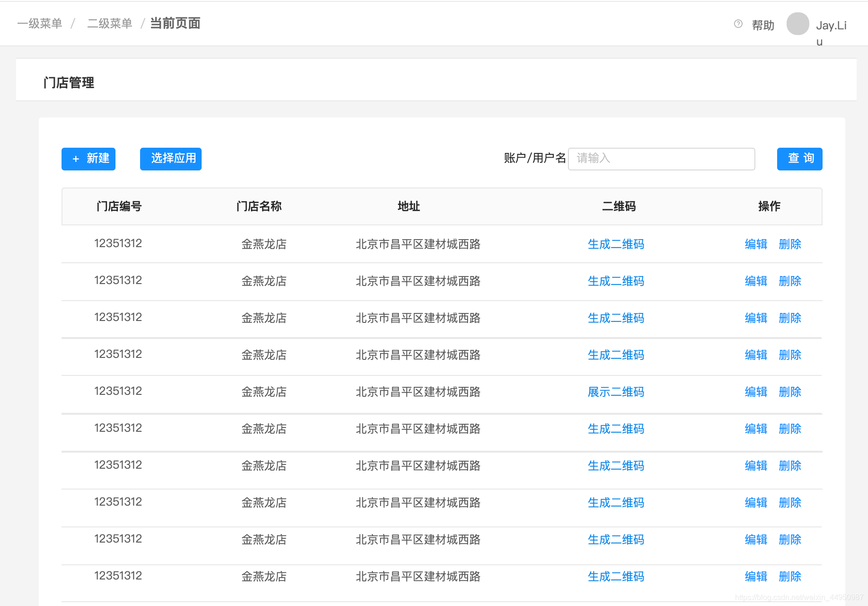The height and width of the screenshot is (606, 868).
Task: Click the 二维码 column header
Action: click(619, 206)
